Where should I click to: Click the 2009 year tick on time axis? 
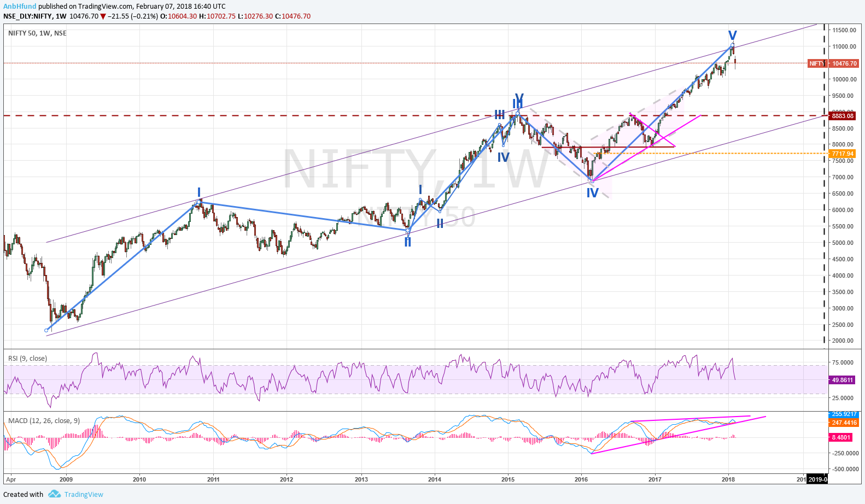coord(66,479)
